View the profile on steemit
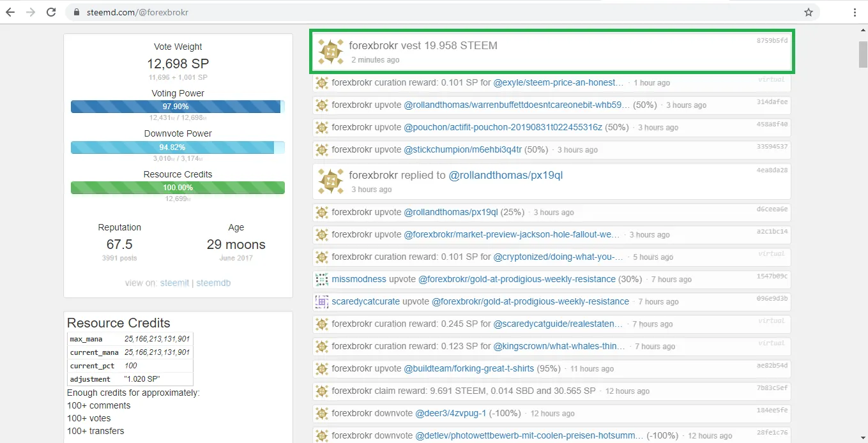 174,283
